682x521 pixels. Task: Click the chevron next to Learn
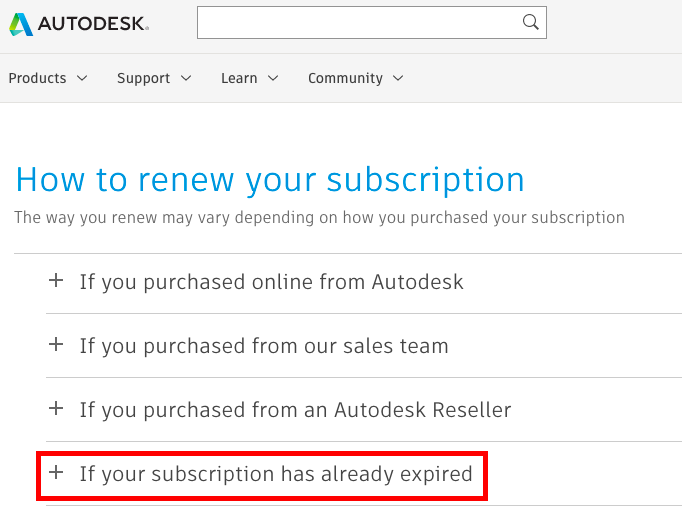click(x=273, y=78)
